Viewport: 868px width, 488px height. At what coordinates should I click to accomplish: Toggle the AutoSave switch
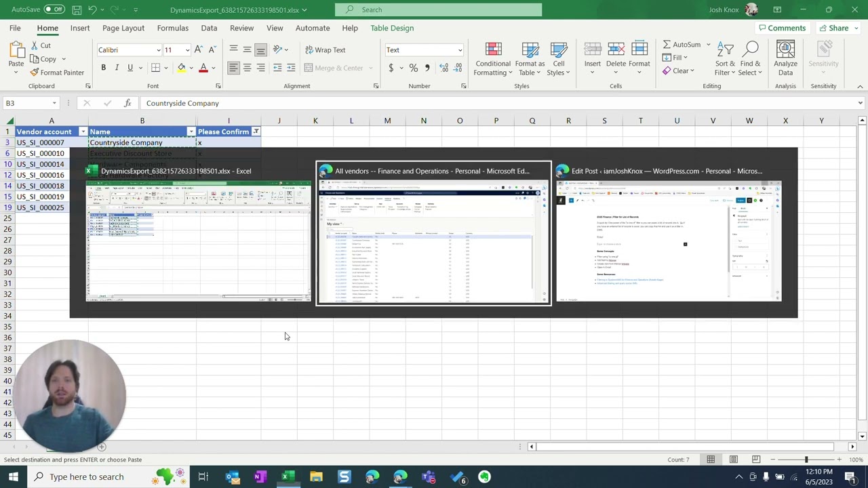coord(54,9)
